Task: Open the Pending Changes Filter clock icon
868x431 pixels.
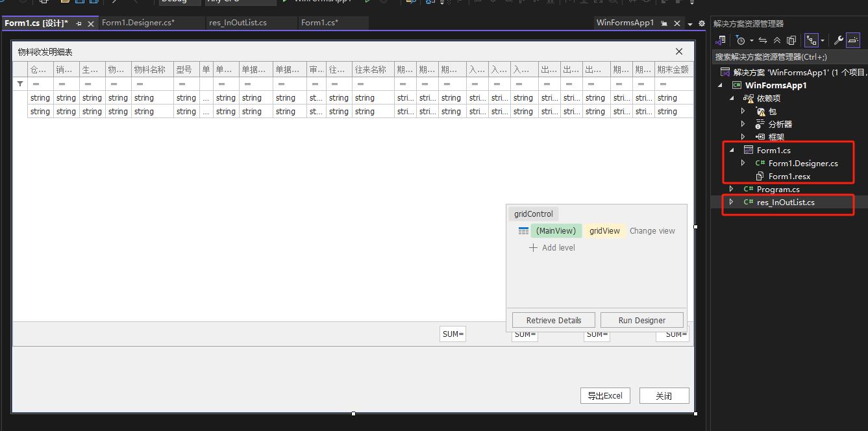Action: (740, 40)
